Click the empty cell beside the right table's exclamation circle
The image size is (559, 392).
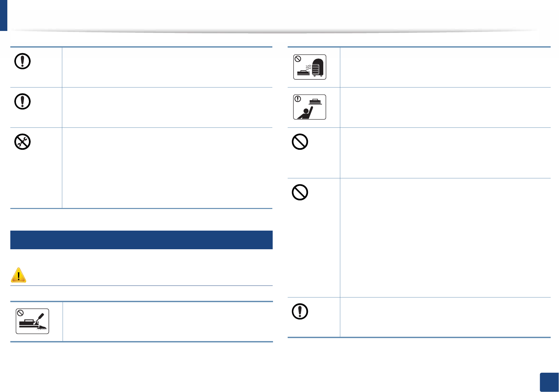445,317
